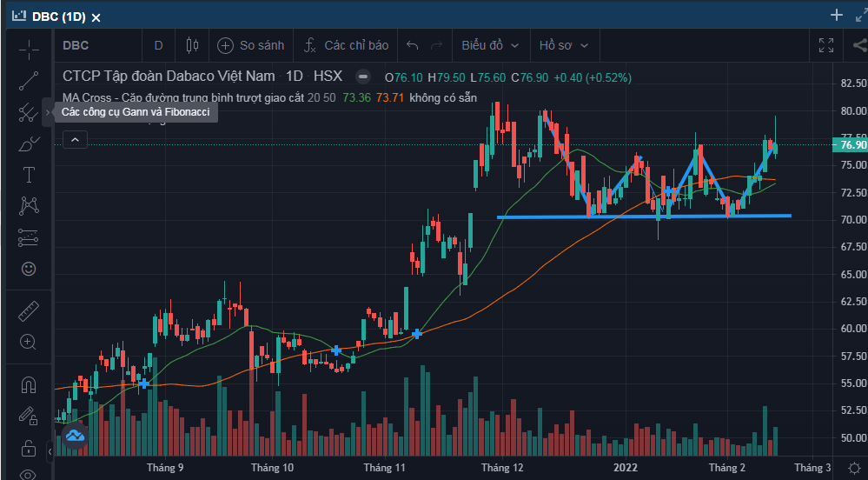Toggle magnet mode for drawings

pyautogui.click(x=29, y=383)
